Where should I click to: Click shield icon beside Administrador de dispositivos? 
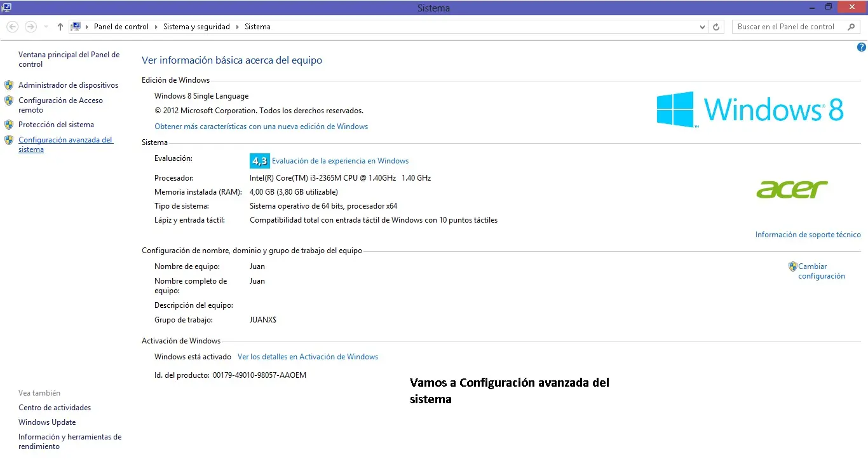pos(9,85)
